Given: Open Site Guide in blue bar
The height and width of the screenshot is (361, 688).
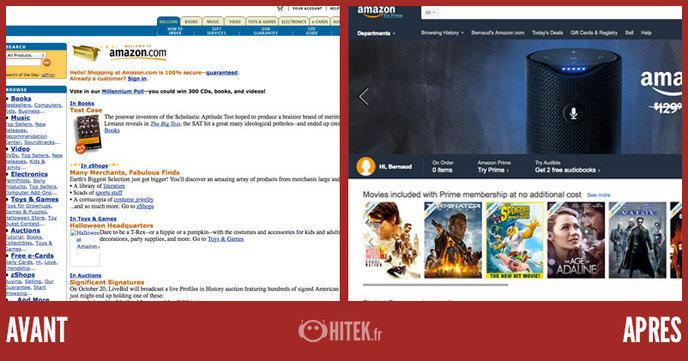Looking at the screenshot, I should pos(312,31).
